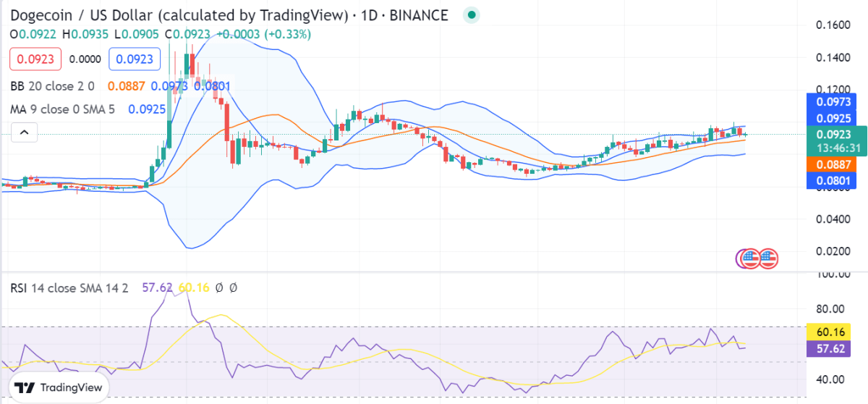The image size is (868, 404).
Task: Click the RSI value 57.62 in legend
Action: point(157,288)
